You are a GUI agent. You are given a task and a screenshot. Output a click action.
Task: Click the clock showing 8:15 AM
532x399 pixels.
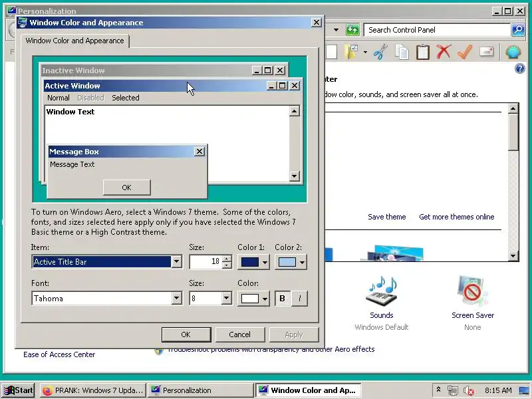click(x=498, y=390)
